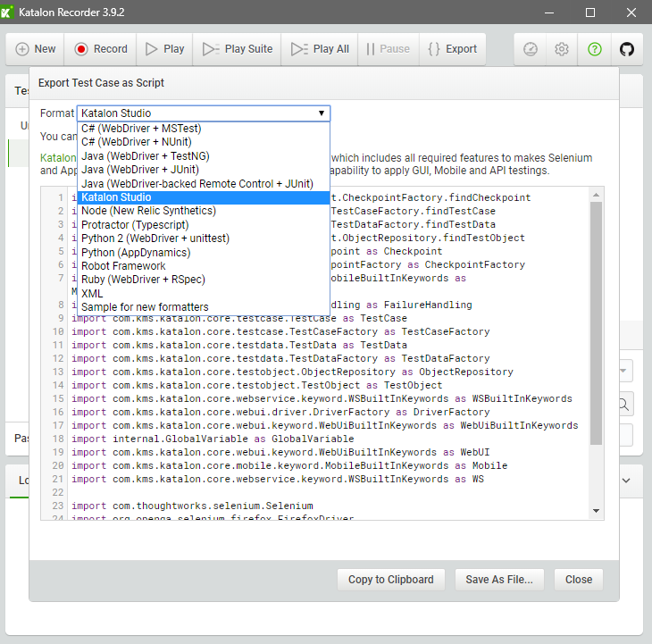Click line 10 TestCaseFactory import statement
The width and height of the screenshot is (652, 644).
[280, 331]
